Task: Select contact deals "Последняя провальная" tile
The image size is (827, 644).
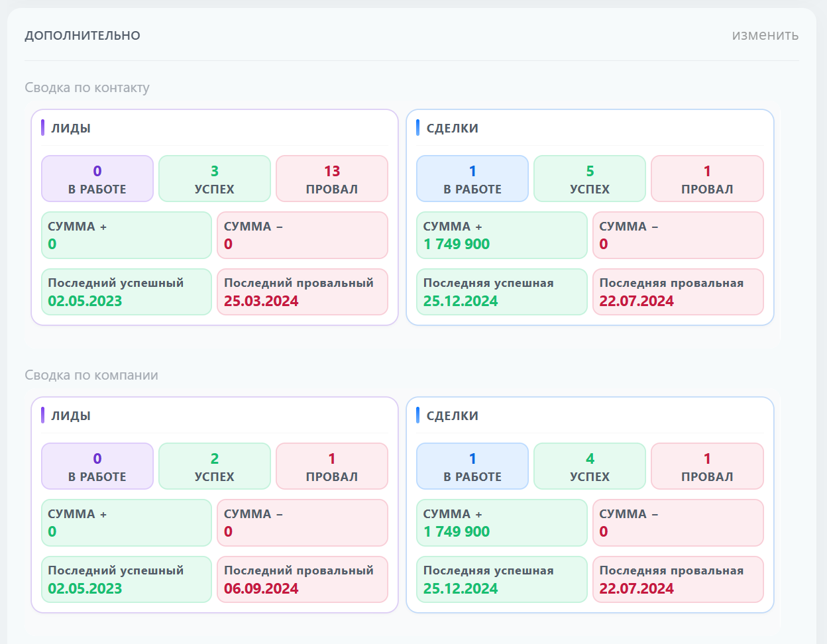Action: point(677,292)
